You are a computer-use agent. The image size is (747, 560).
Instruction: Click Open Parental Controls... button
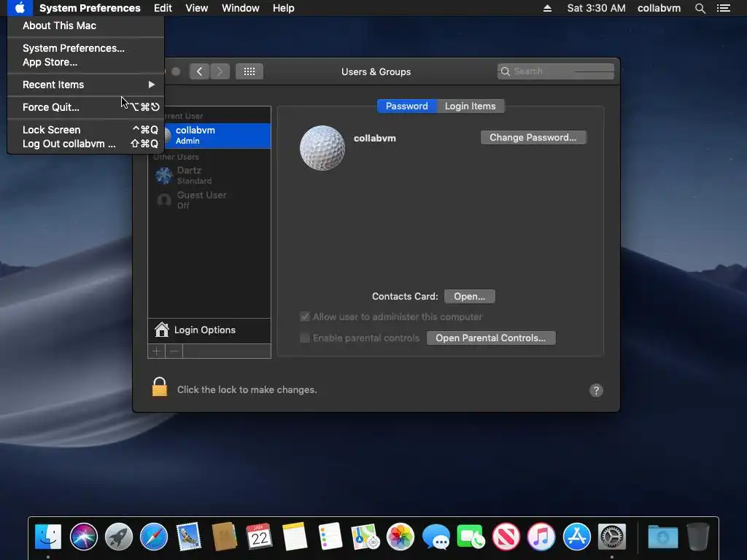coord(491,338)
